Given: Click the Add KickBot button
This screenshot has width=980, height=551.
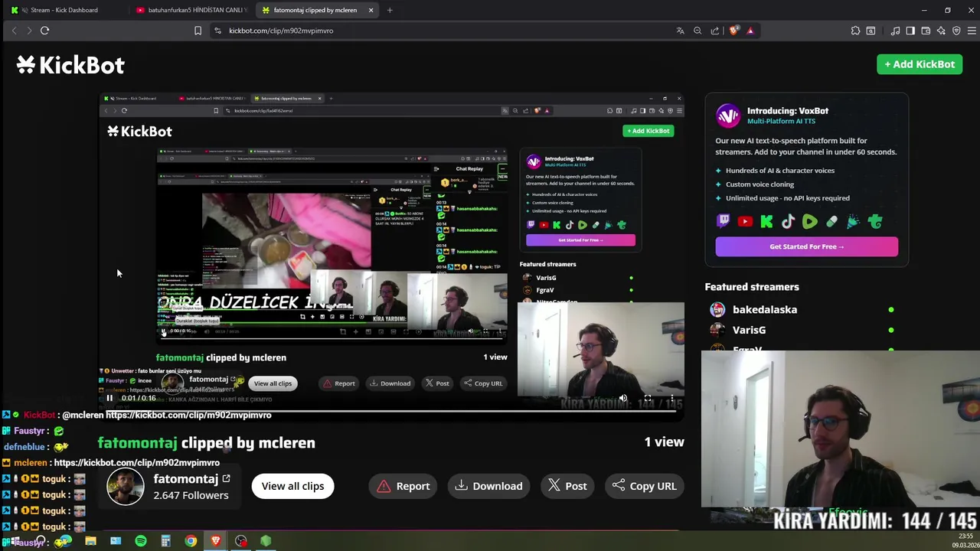Looking at the screenshot, I should [x=920, y=64].
